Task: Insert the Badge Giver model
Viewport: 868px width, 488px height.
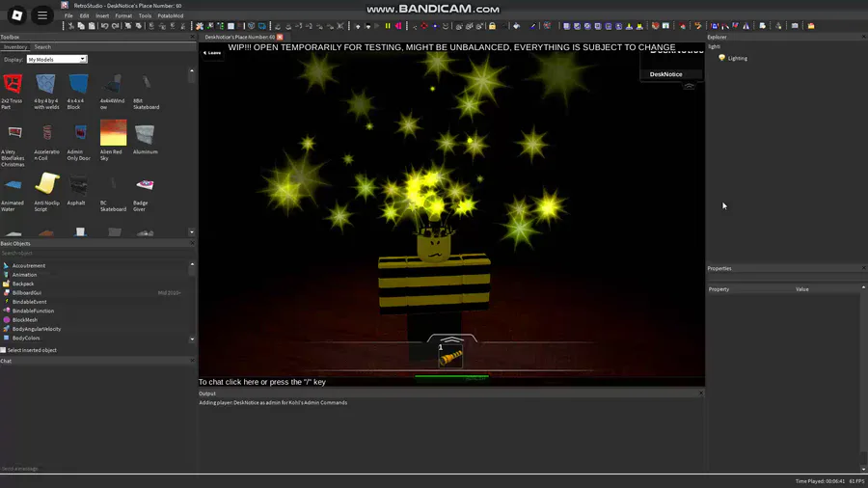Action: pyautogui.click(x=144, y=194)
